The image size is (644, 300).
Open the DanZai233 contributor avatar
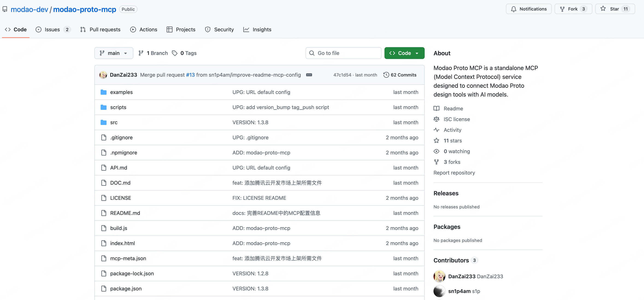tap(439, 276)
